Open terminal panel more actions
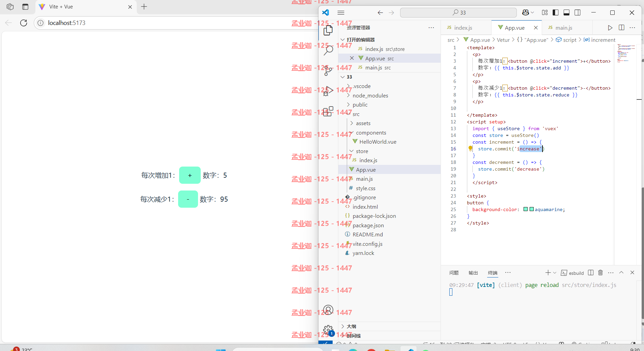The height and width of the screenshot is (351, 644). (611, 272)
